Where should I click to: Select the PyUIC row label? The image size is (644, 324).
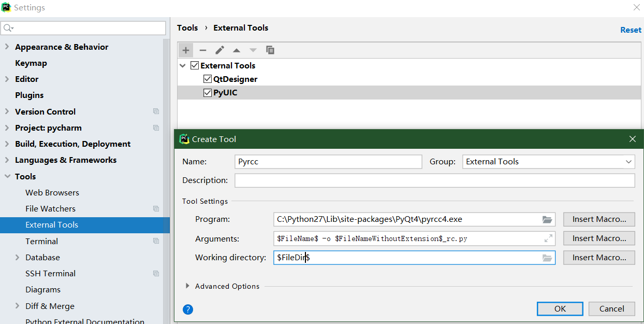(x=225, y=93)
